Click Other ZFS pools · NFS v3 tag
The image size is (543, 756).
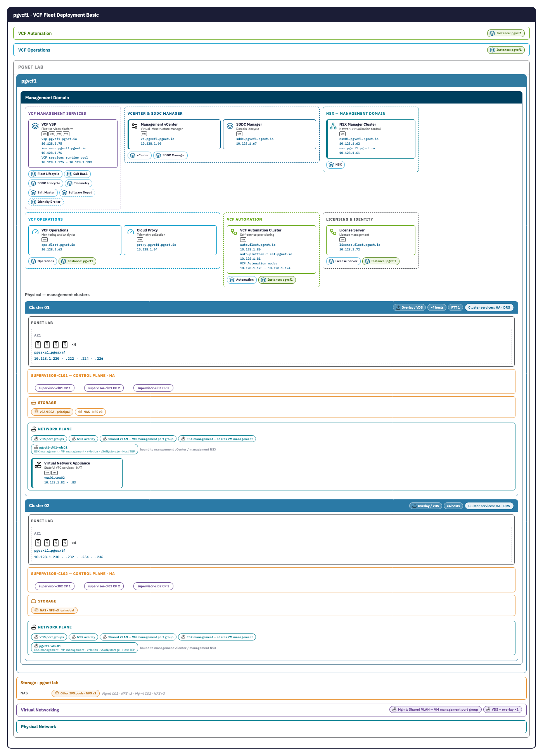point(76,693)
